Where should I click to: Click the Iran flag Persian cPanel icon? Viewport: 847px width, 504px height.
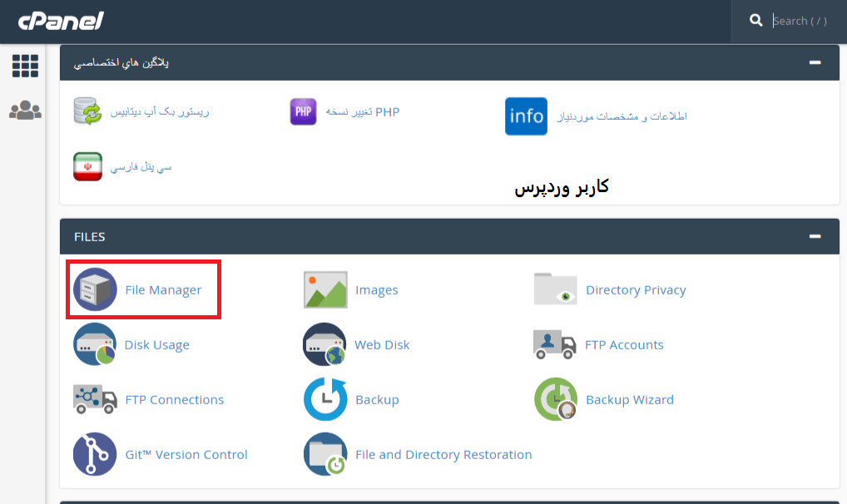coord(87,166)
